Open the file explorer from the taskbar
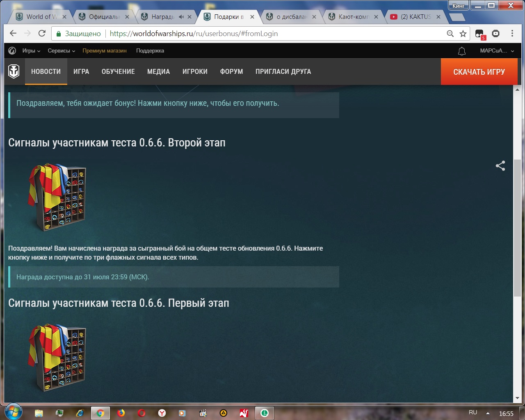The height and width of the screenshot is (420, 525). click(39, 413)
